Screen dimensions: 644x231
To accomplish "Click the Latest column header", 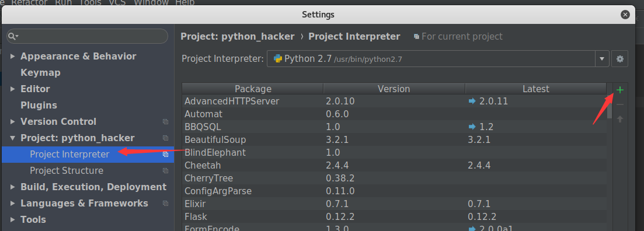I will click(x=535, y=89).
